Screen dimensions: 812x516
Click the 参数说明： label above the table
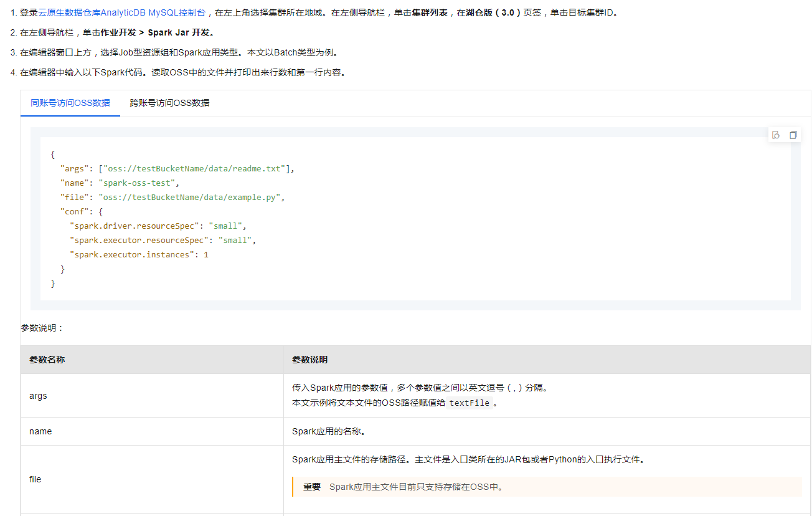[x=42, y=328]
